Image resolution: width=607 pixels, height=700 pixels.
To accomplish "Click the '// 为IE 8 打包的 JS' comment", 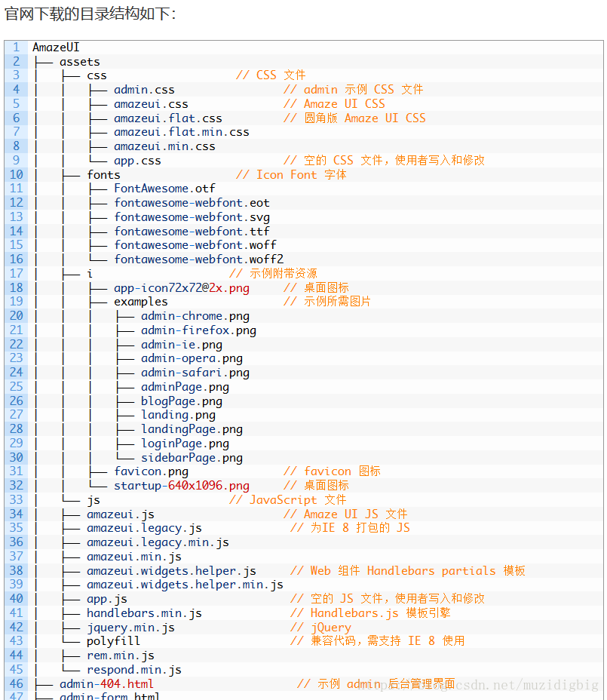I will click(x=351, y=528).
